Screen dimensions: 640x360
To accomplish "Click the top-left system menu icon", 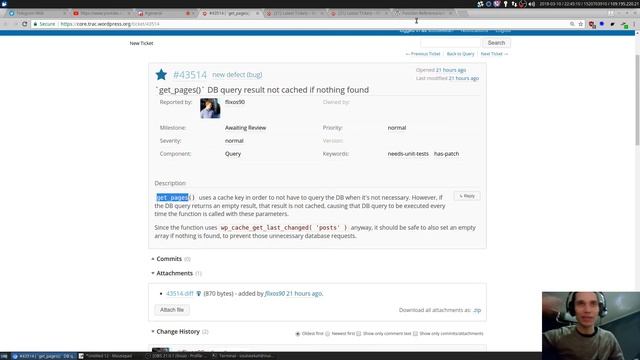I will click(4, 4).
